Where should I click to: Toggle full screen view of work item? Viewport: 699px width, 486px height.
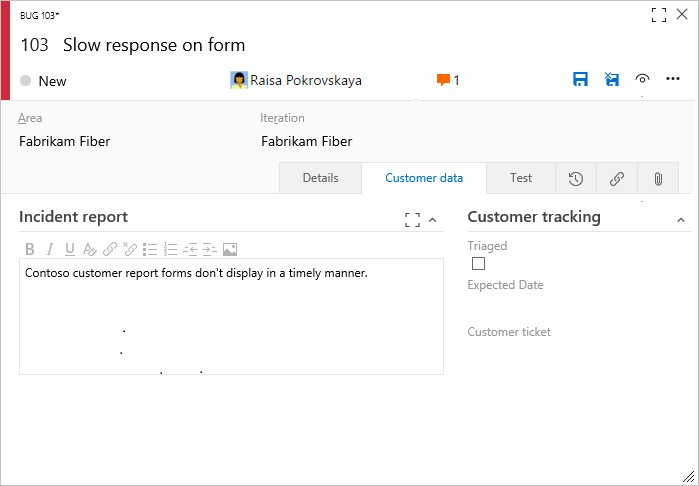pos(659,15)
